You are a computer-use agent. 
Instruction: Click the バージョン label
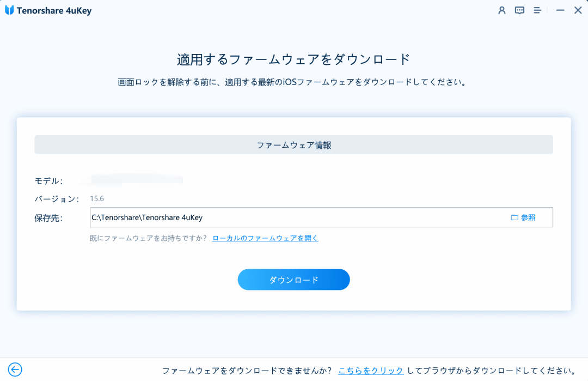[57, 199]
